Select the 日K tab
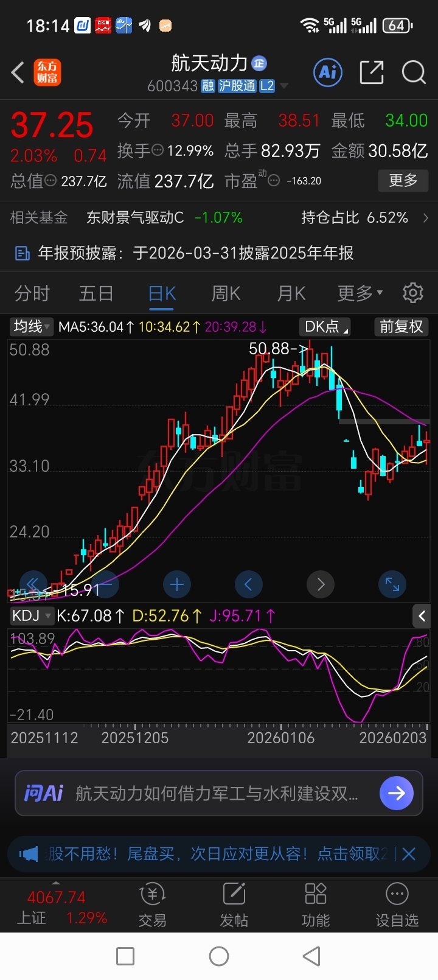Screen dimensions: 438x980 point(162,293)
